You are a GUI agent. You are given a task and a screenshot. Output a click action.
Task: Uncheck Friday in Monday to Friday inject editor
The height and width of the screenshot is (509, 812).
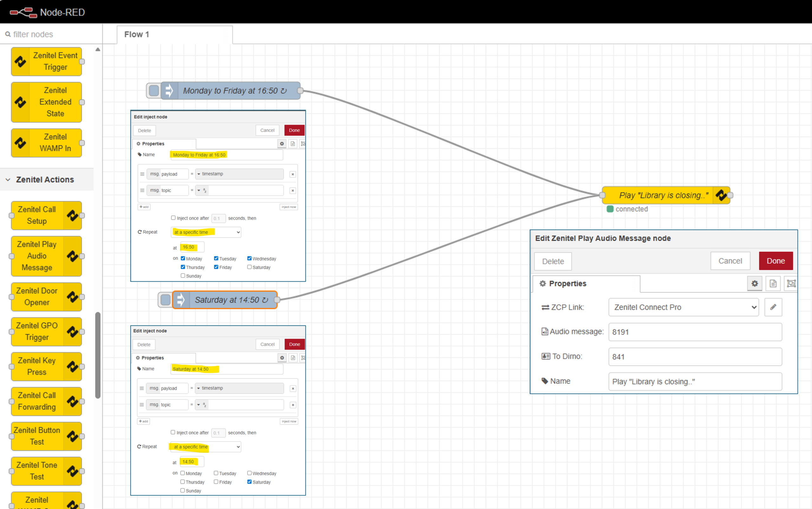pyautogui.click(x=216, y=267)
